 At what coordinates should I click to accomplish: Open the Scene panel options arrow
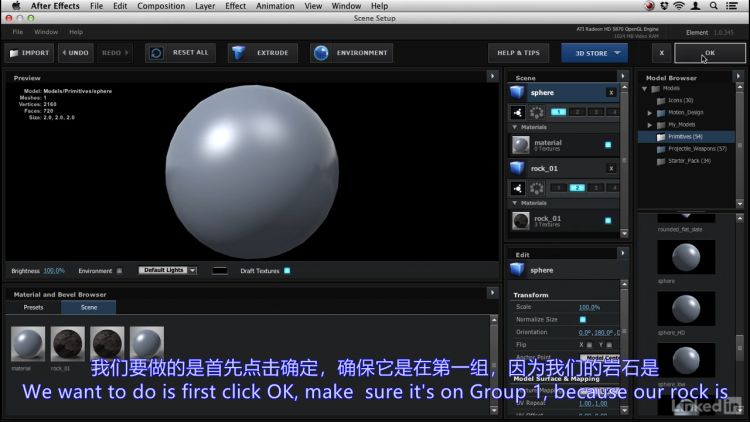point(622,76)
